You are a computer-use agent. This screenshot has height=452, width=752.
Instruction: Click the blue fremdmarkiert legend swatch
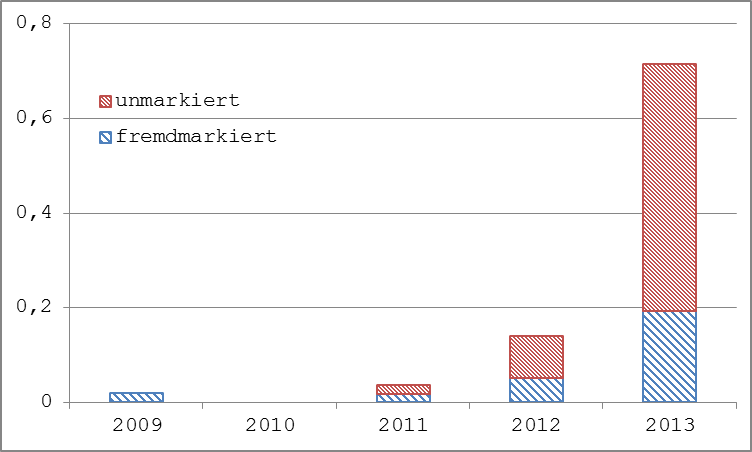pyautogui.click(x=105, y=138)
